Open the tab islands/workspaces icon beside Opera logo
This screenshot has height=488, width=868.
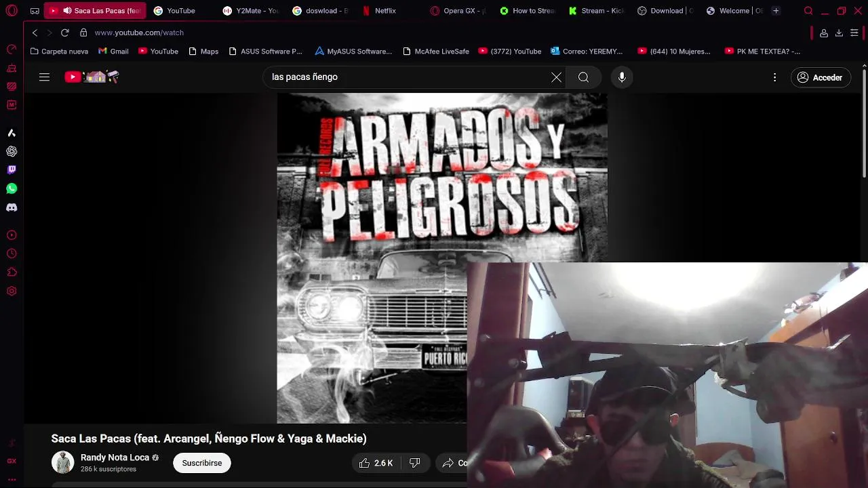(x=35, y=11)
